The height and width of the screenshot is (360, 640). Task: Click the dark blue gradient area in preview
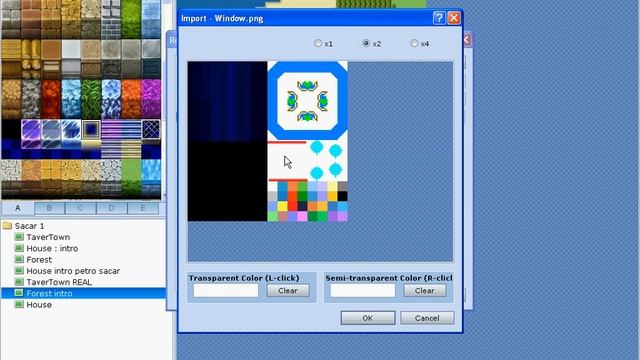[227, 101]
